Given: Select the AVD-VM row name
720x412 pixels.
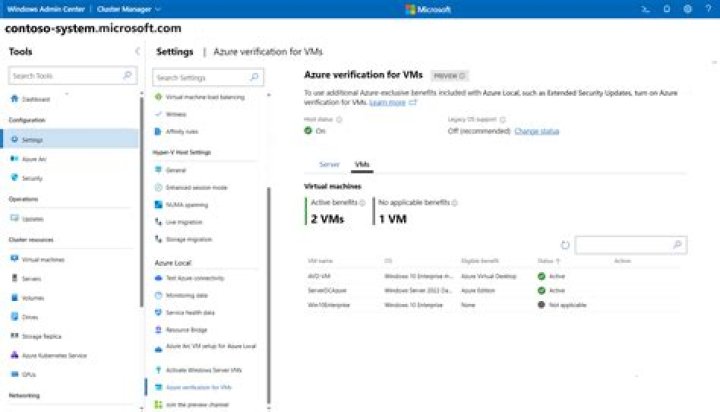Looking at the screenshot, I should (319, 276).
